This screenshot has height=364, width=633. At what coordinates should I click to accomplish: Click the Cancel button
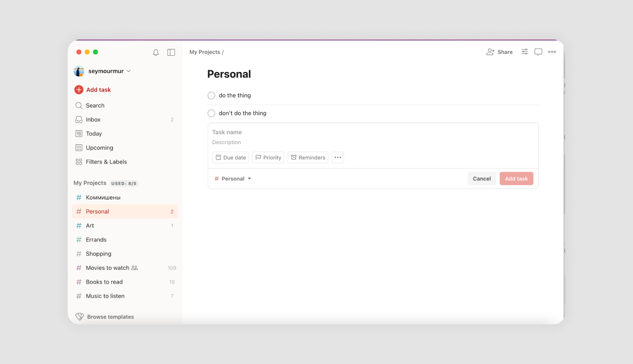482,178
